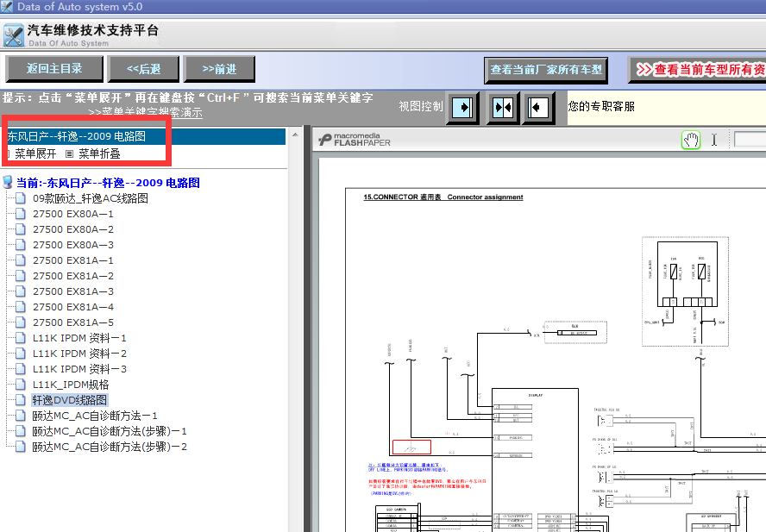
Task: Click the 您的专职客服 text
Action: coord(601,107)
